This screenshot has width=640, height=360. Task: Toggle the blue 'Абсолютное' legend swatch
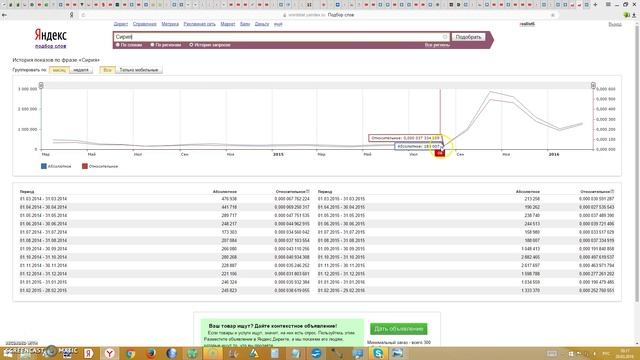click(x=44, y=166)
